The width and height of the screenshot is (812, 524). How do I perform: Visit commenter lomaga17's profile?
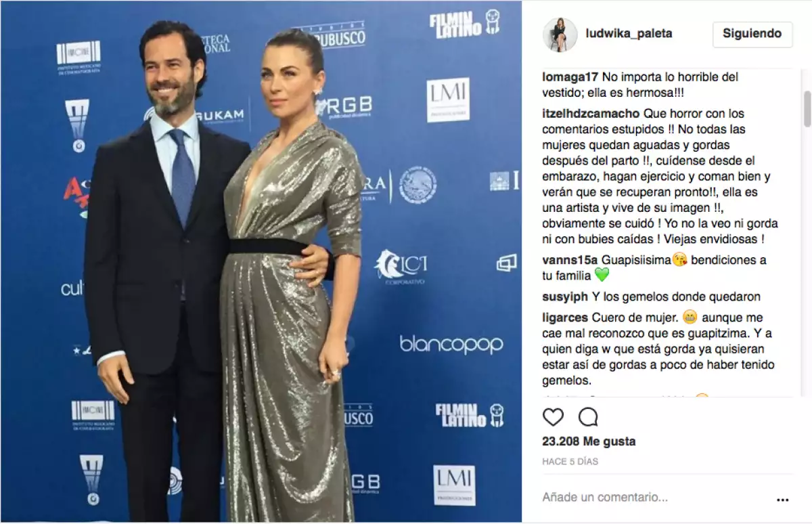pos(569,77)
